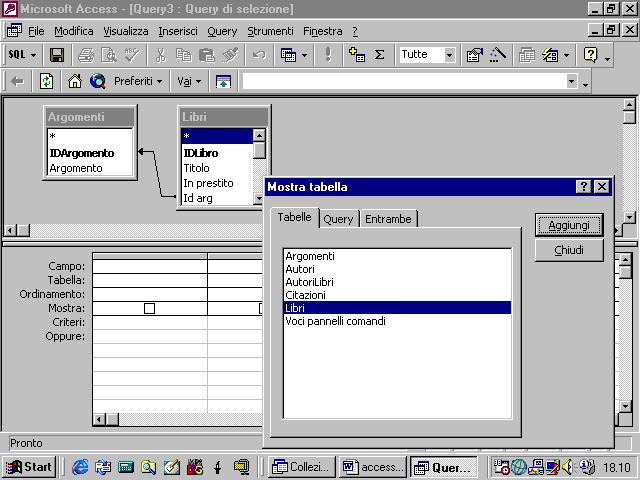The height and width of the screenshot is (480, 640).
Task: Open the Finestra menu
Action: coord(322,31)
